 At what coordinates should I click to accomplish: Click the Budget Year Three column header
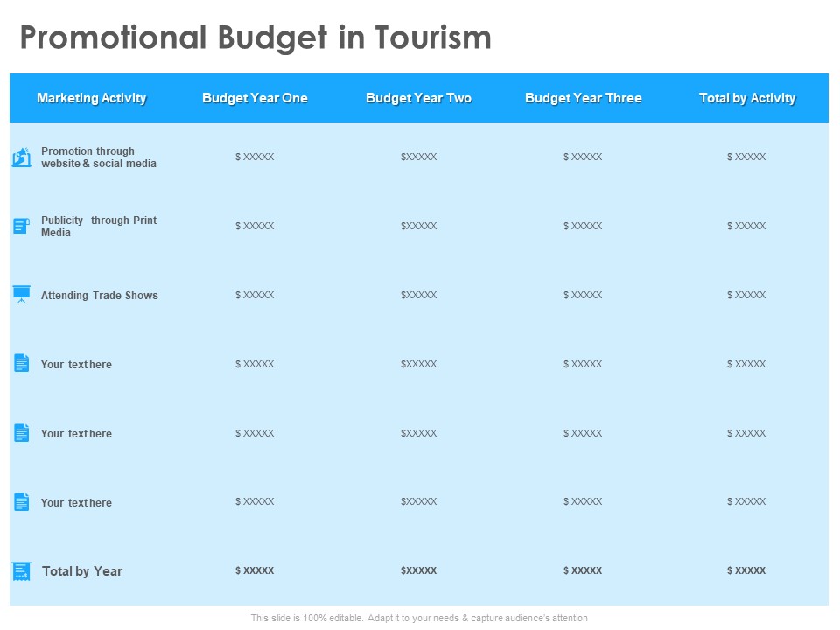[584, 98]
